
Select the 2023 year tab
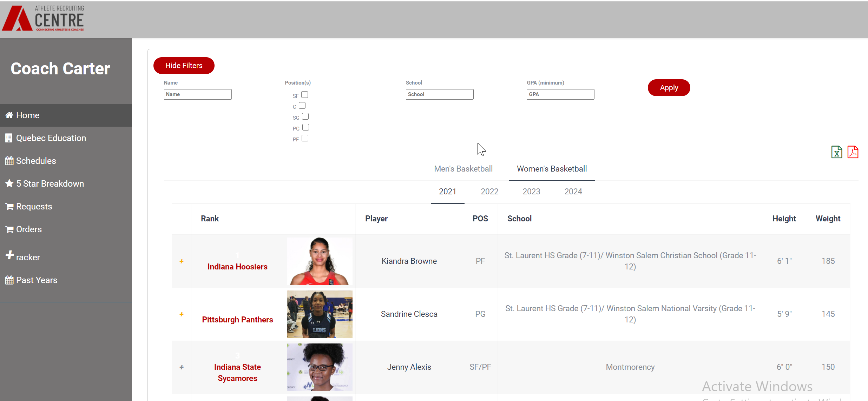pos(531,192)
